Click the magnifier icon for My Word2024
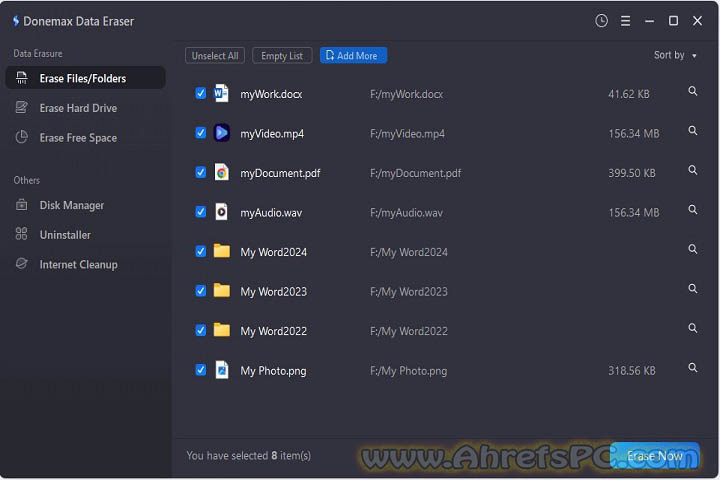This screenshot has width=720, height=480. click(x=692, y=249)
